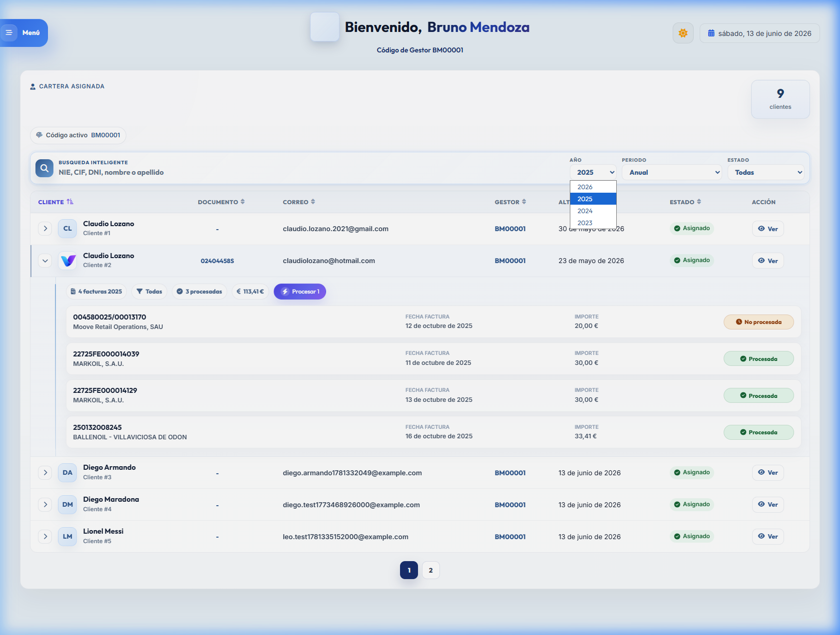840x635 pixels.
Task: Click the 3 procesadas chip
Action: (x=199, y=292)
